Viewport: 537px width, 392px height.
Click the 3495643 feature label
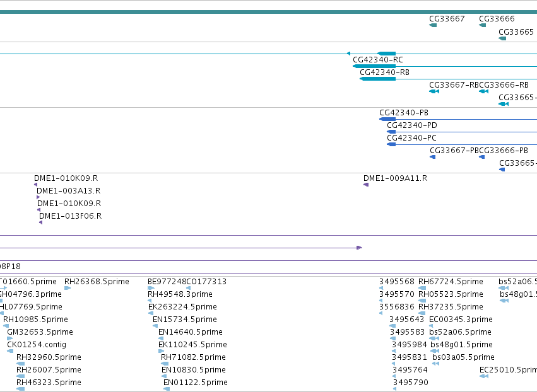407,320
